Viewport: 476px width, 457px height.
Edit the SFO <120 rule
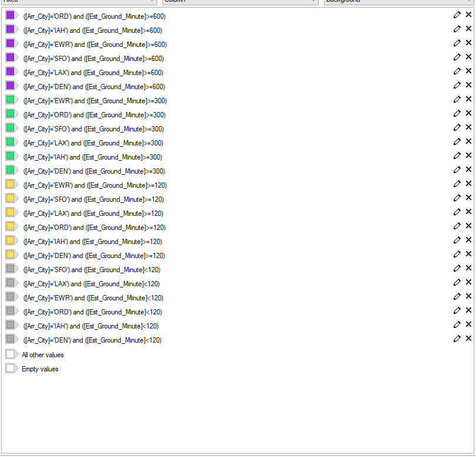point(457,269)
